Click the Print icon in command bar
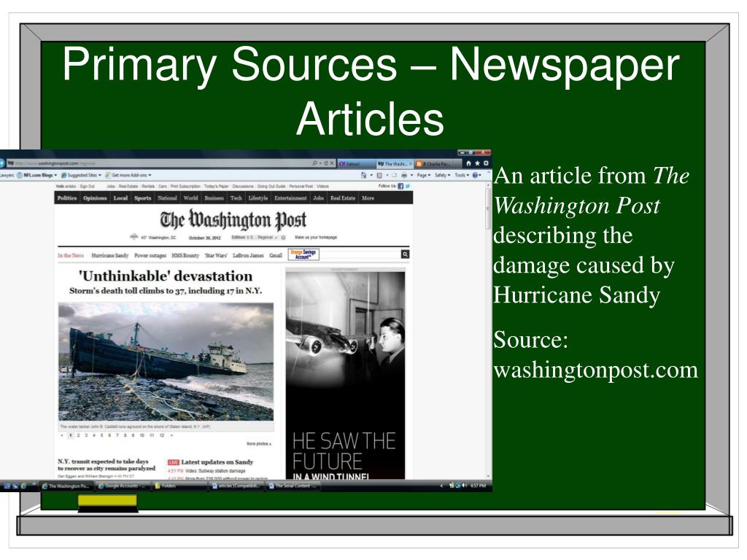 click(404, 175)
